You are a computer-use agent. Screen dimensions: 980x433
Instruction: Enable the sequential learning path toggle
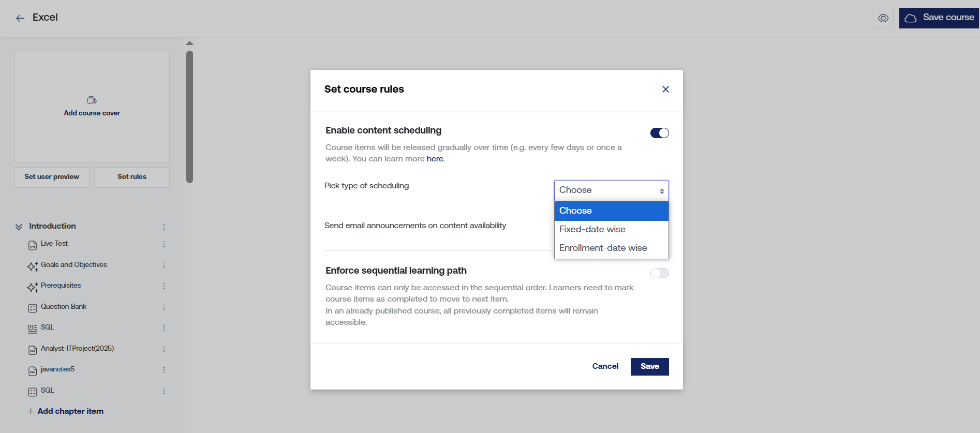[659, 273]
